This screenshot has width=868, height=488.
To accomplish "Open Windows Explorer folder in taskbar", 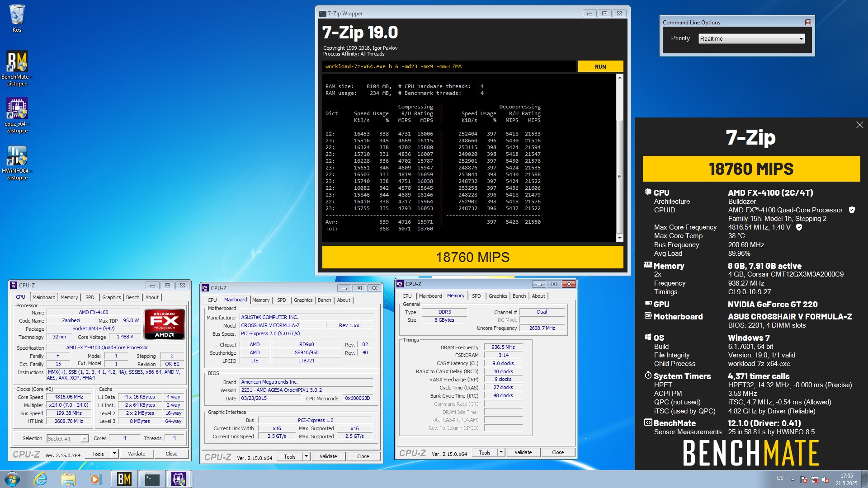I will point(68,479).
